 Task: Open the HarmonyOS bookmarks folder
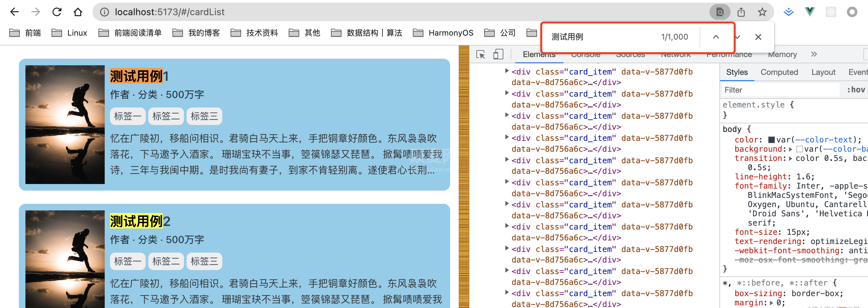[443, 33]
